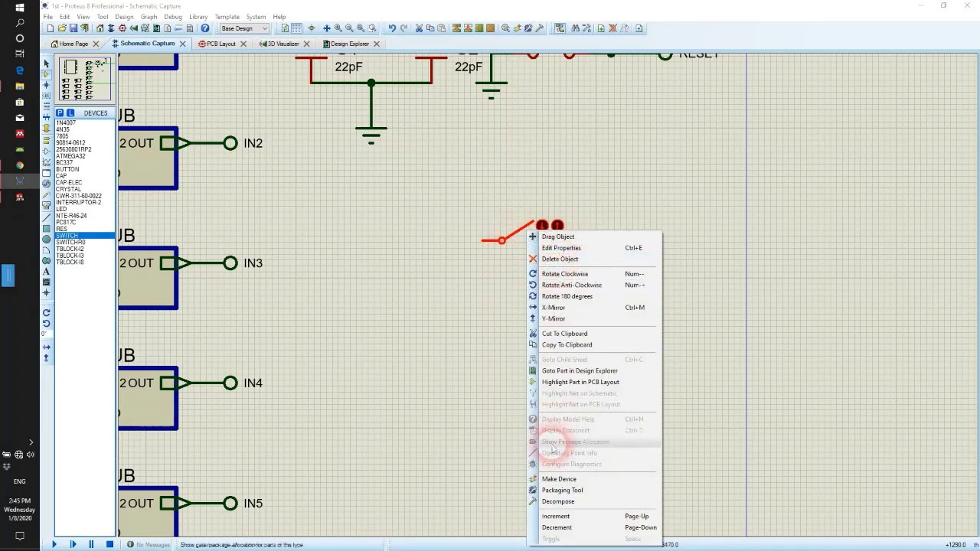Click the Save Project toolbar icon

click(x=73, y=28)
